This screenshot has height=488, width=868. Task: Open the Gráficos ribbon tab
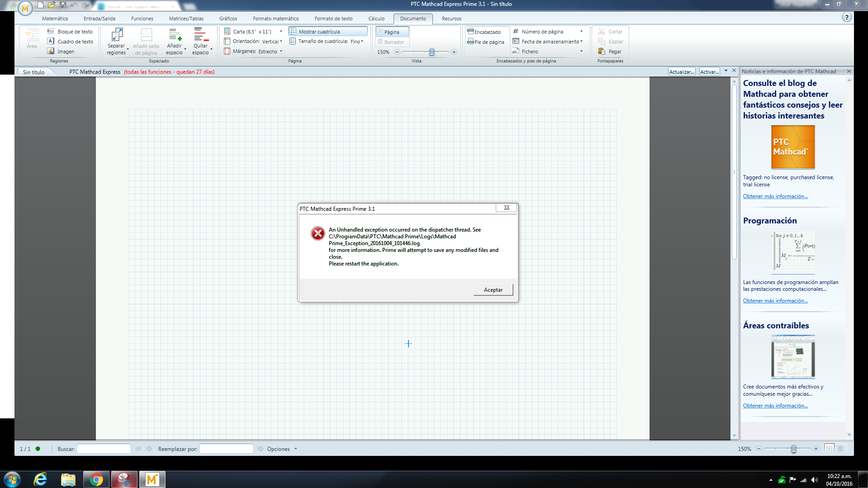click(x=228, y=19)
